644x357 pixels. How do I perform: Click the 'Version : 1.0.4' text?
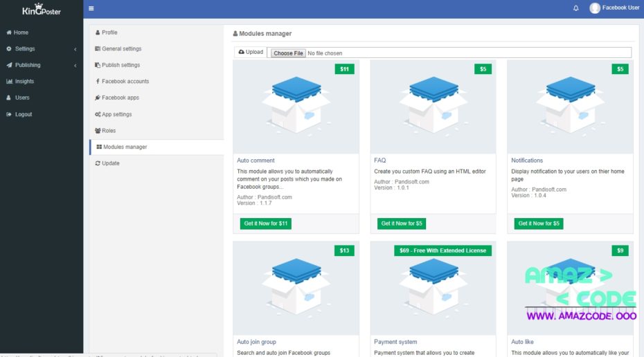tap(528, 195)
